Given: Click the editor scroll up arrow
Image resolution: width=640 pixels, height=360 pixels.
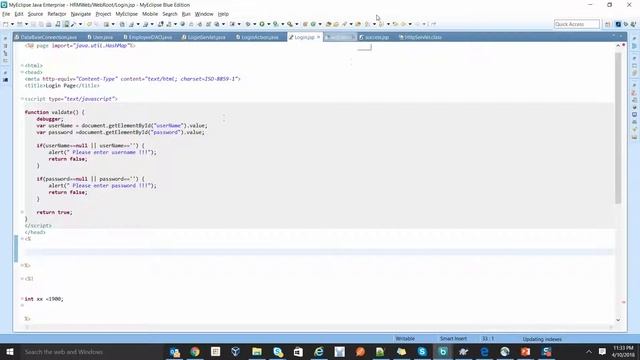Looking at the screenshot, I should coord(618,46).
